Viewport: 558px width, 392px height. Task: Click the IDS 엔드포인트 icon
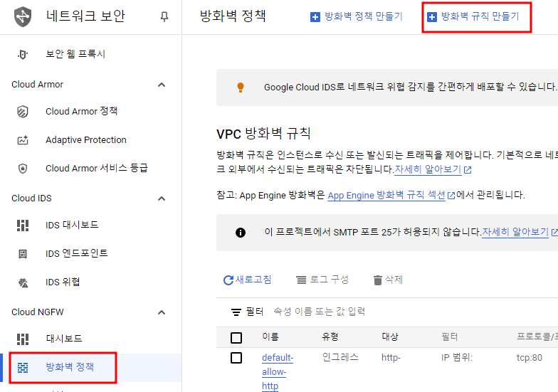[23, 253]
